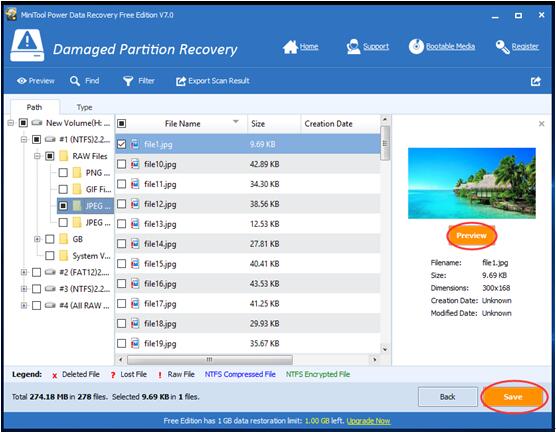The image size is (556, 433).
Task: Click the file10.jpg image file icon
Action: (135, 164)
